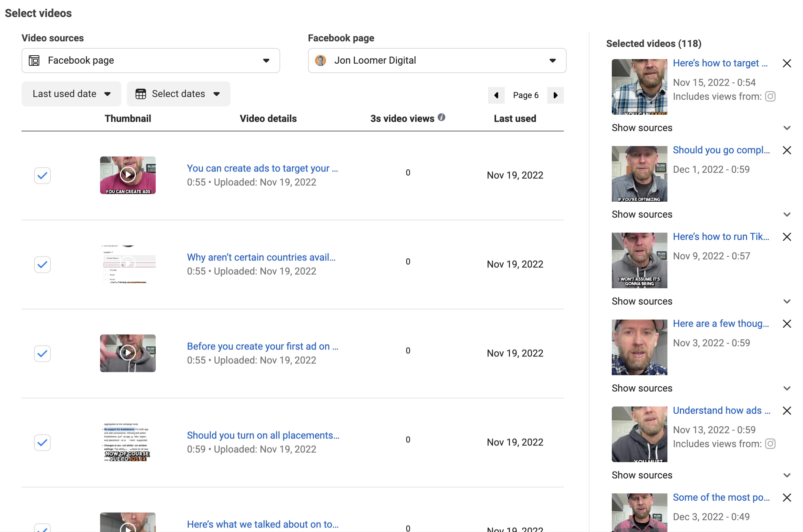Open selected video 'Should you go compl...' link

(x=721, y=150)
